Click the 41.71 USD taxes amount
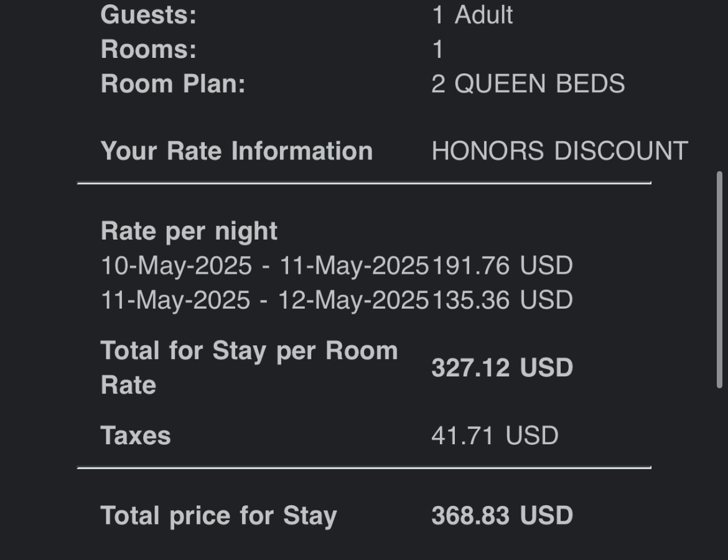Screen dimensions: 728x560 pyautogui.click(x=495, y=436)
